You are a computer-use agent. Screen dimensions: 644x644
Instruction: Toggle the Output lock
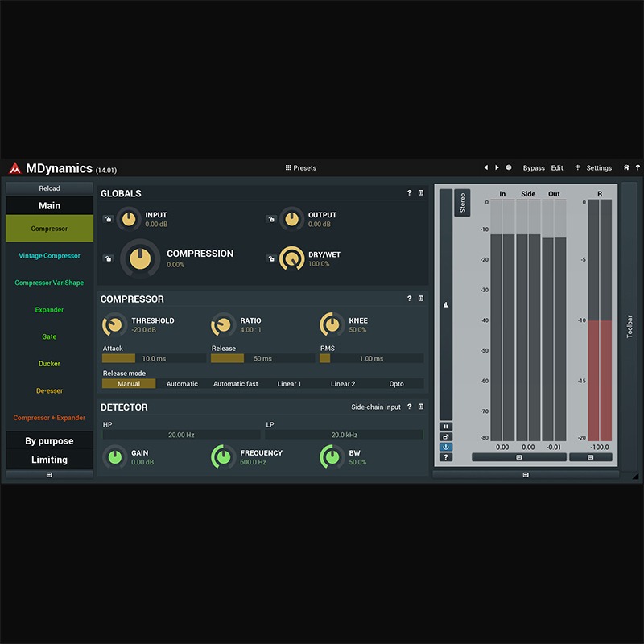[x=270, y=219]
